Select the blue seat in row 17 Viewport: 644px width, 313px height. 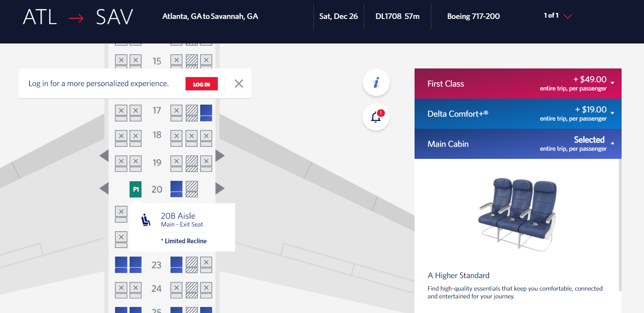[206, 112]
